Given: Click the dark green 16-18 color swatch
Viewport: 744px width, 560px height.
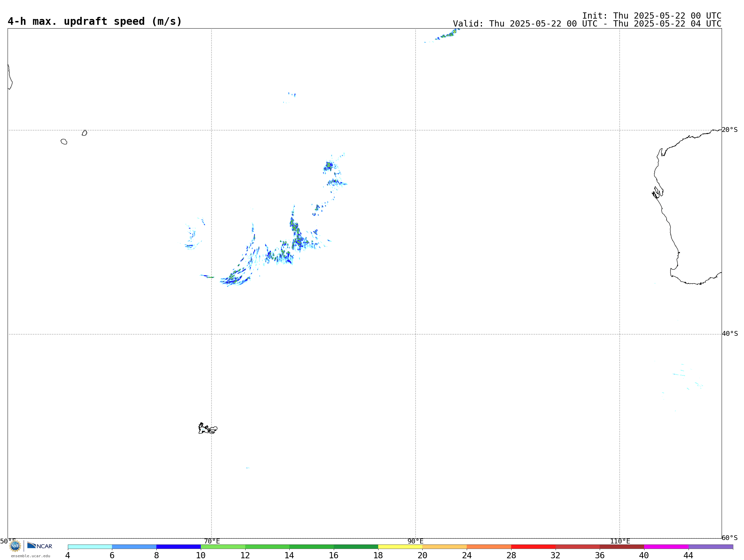Looking at the screenshot, I should [356, 547].
